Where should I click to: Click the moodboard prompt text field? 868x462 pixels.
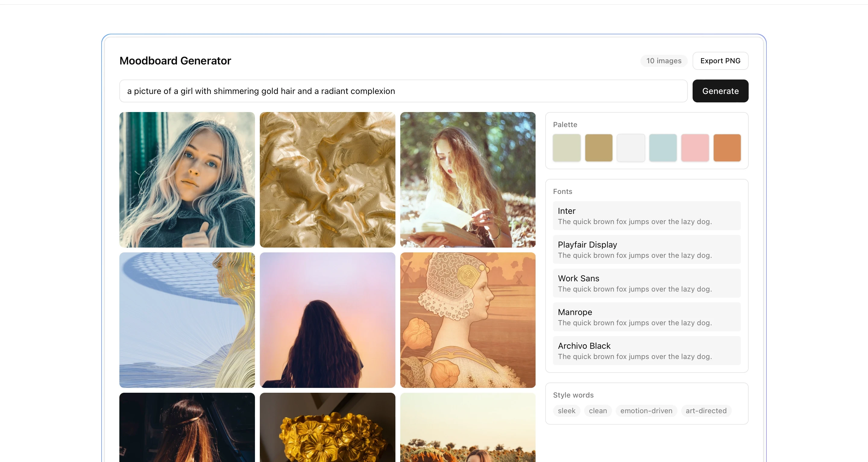[x=403, y=91]
